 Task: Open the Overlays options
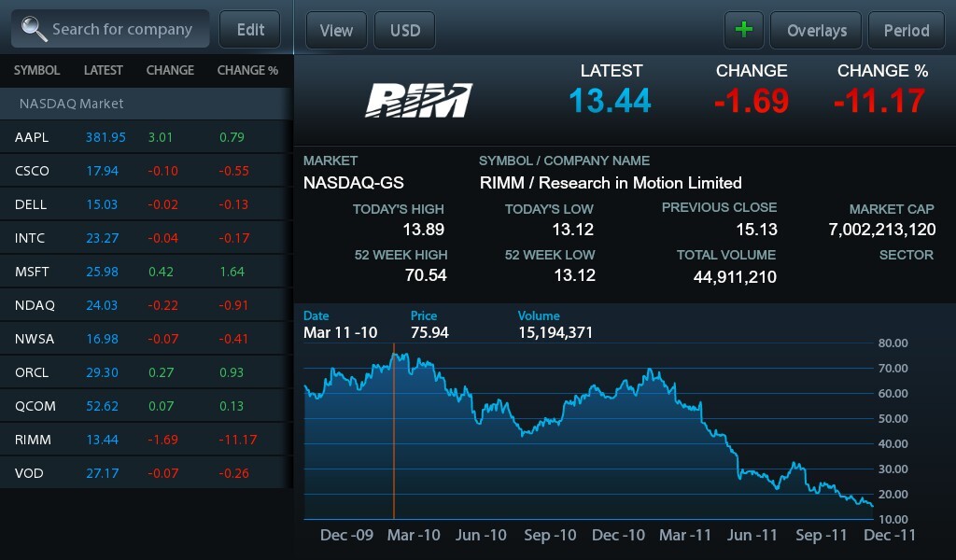coord(816,30)
